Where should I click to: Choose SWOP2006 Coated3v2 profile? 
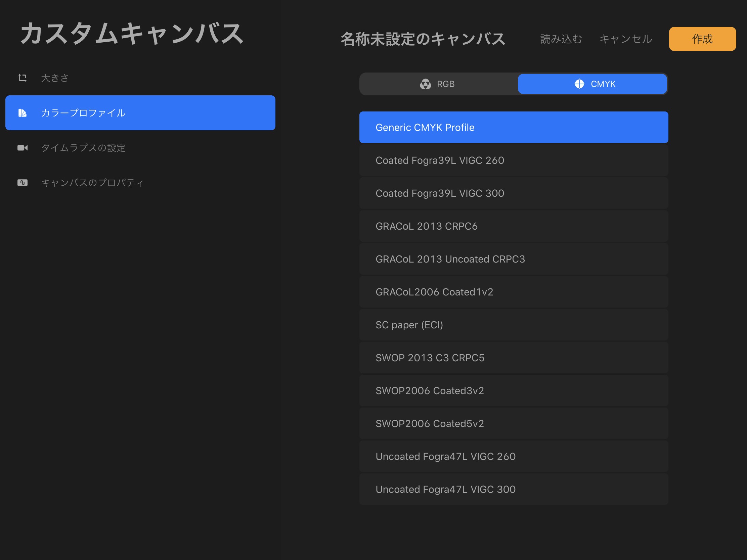pyautogui.click(x=514, y=390)
